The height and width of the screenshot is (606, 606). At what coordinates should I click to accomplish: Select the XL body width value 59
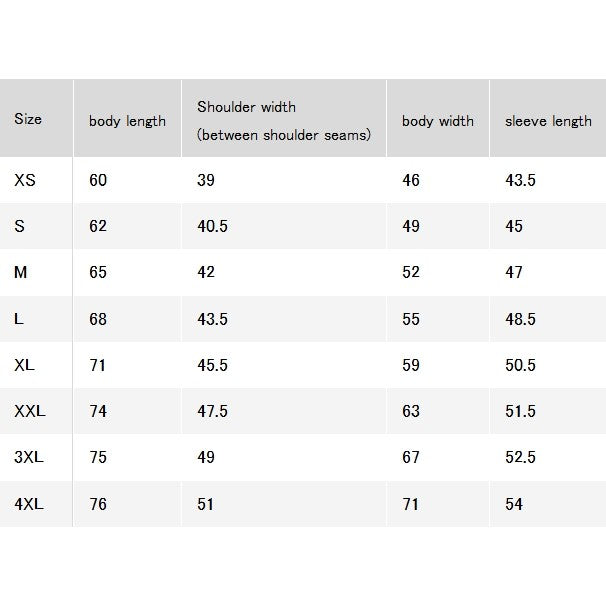[x=410, y=365]
